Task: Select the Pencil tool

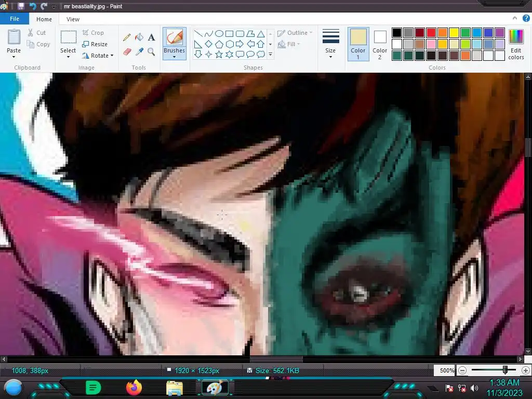Action: coord(127,37)
